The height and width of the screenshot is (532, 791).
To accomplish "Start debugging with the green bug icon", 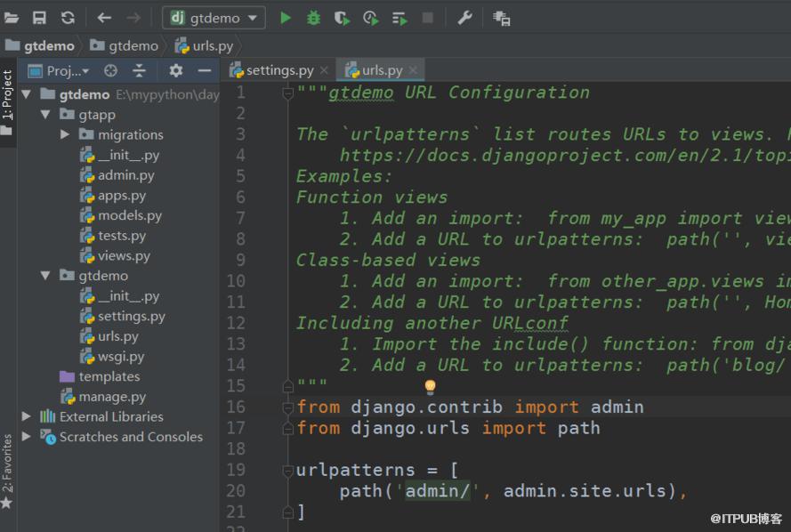I will pyautogui.click(x=313, y=18).
